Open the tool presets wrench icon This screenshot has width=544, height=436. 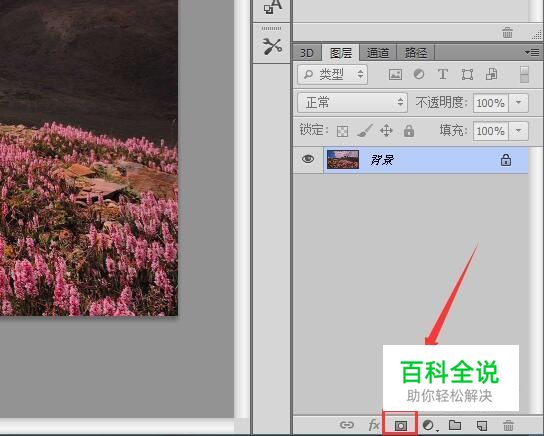coord(272,46)
